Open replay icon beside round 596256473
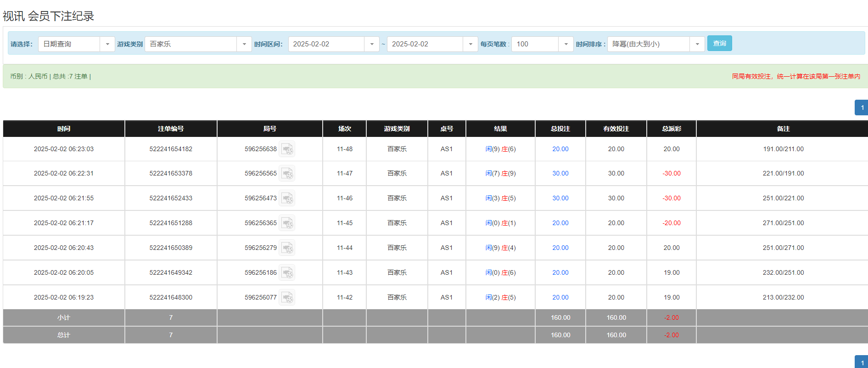This screenshot has width=868, height=368. [x=287, y=198]
